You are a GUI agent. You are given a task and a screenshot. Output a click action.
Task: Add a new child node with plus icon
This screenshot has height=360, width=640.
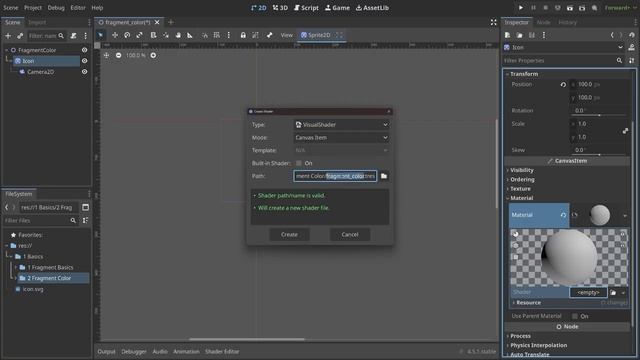pyautogui.click(x=8, y=36)
